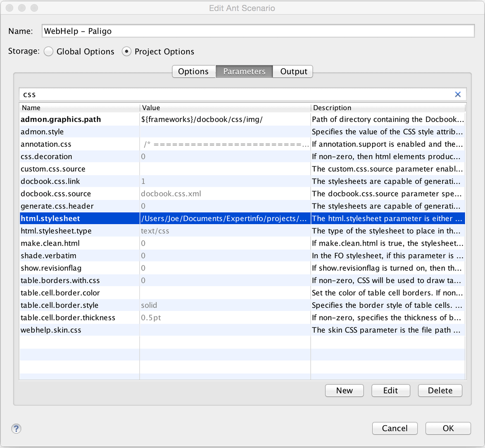Open help via the question mark icon
Viewport: 485px width, 448px height.
pos(16,429)
